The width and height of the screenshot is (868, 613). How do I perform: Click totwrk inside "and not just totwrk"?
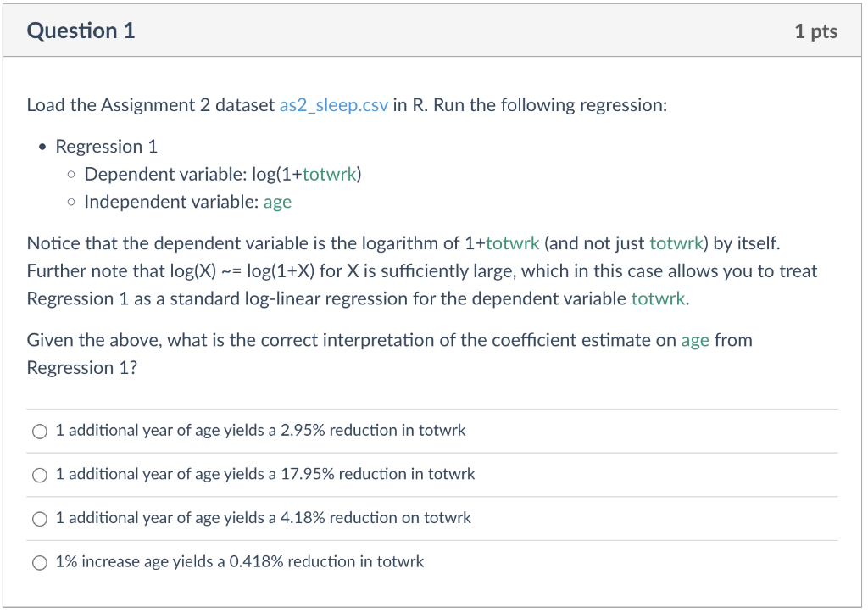[676, 244]
